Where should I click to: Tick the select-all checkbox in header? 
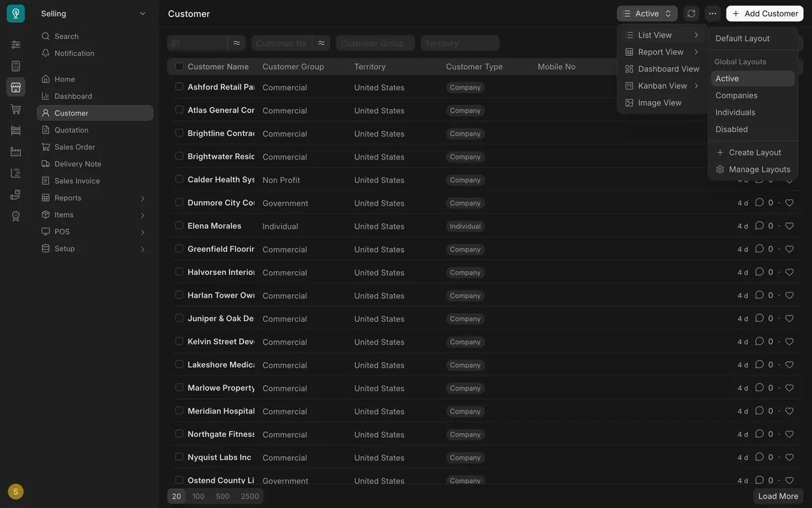(x=179, y=67)
